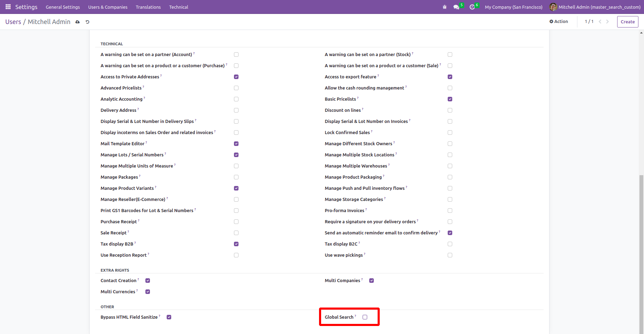Click the 1 / 1 pager counter
The height and width of the screenshot is (334, 644).
point(589,22)
